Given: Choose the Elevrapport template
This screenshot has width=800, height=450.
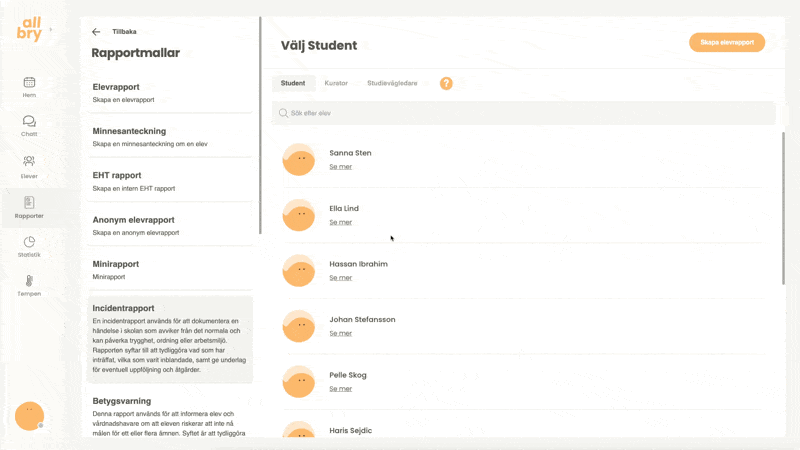Looking at the screenshot, I should [x=167, y=93].
